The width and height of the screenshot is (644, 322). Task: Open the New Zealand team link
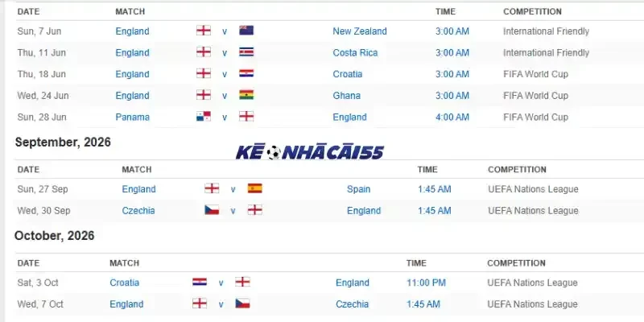[360, 31]
